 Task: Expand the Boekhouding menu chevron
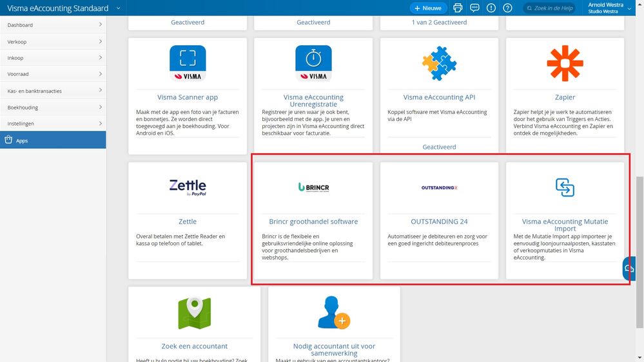tap(100, 107)
